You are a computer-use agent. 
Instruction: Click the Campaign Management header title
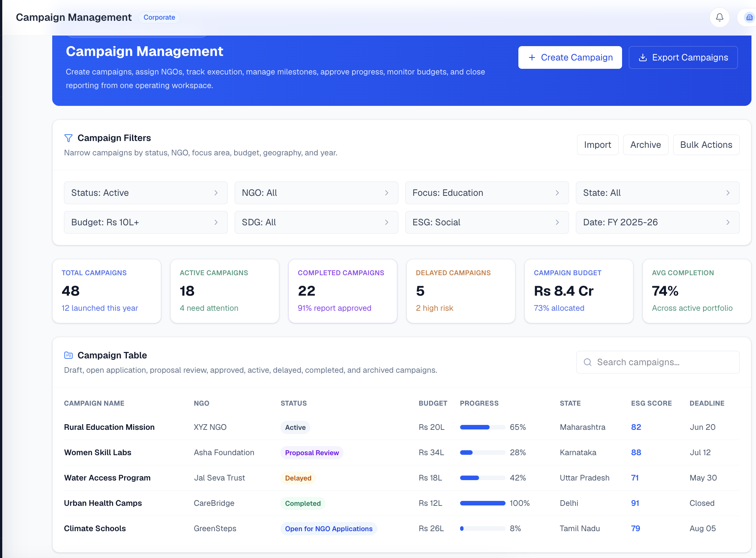74,17
